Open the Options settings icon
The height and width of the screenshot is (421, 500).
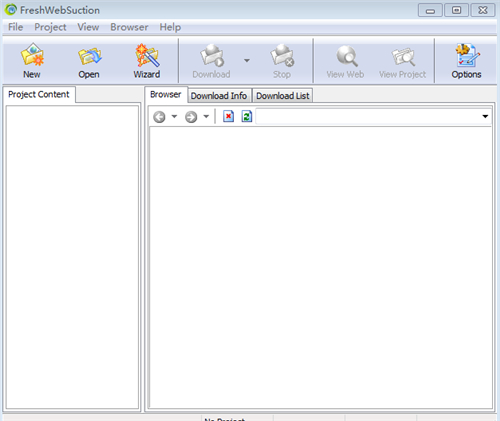click(x=467, y=55)
